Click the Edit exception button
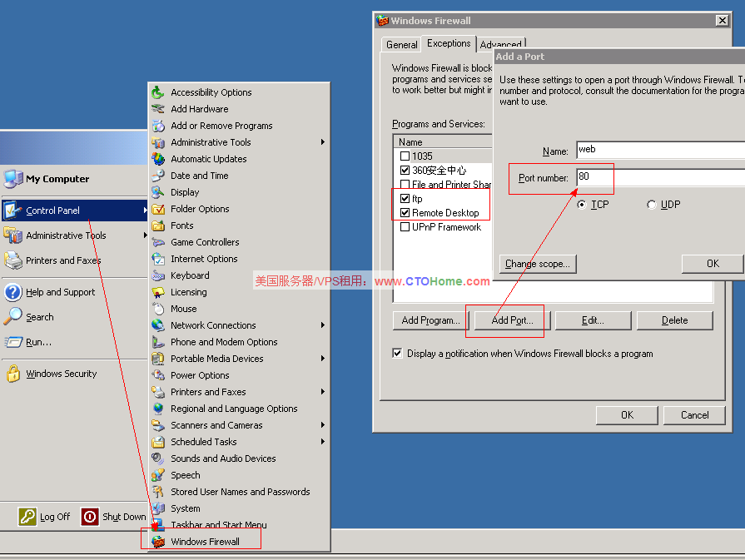Viewport: 745px width, 560px height. [593, 320]
